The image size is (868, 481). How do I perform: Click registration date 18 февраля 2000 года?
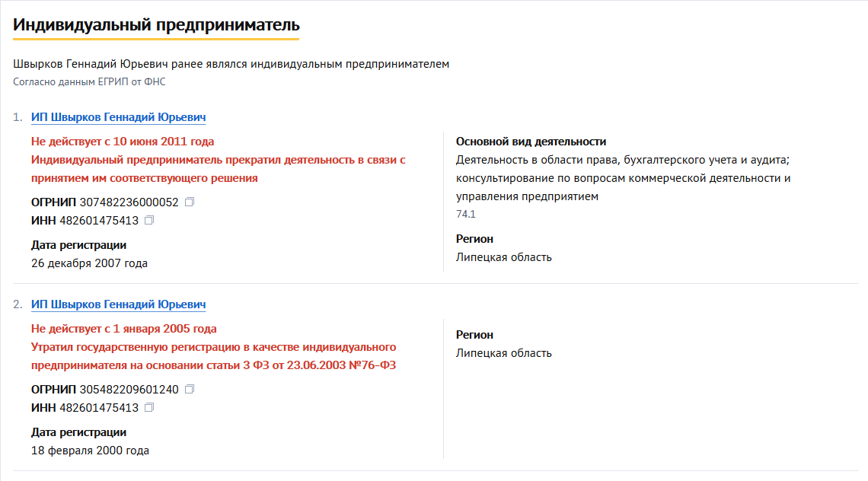point(91,451)
